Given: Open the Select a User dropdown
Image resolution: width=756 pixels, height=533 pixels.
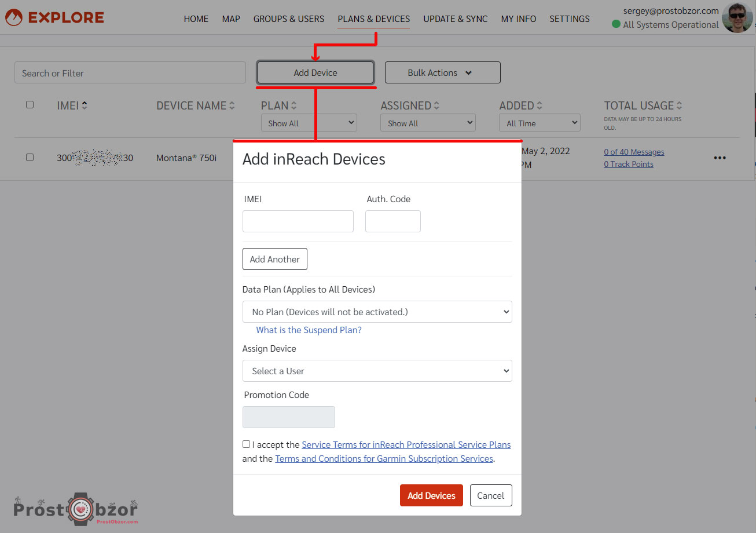Looking at the screenshot, I should point(377,371).
